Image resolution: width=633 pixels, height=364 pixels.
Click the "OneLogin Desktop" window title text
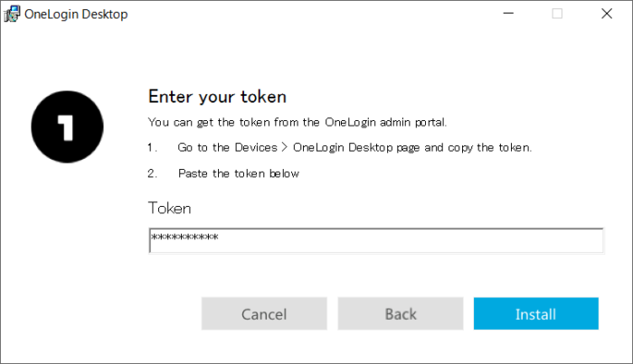[x=77, y=14]
